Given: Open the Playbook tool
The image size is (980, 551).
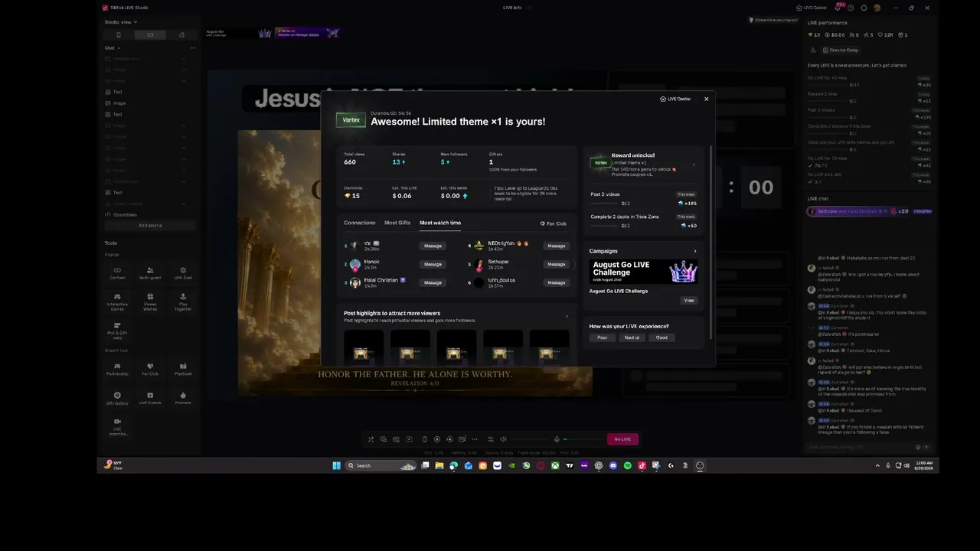Looking at the screenshot, I should coord(183,369).
